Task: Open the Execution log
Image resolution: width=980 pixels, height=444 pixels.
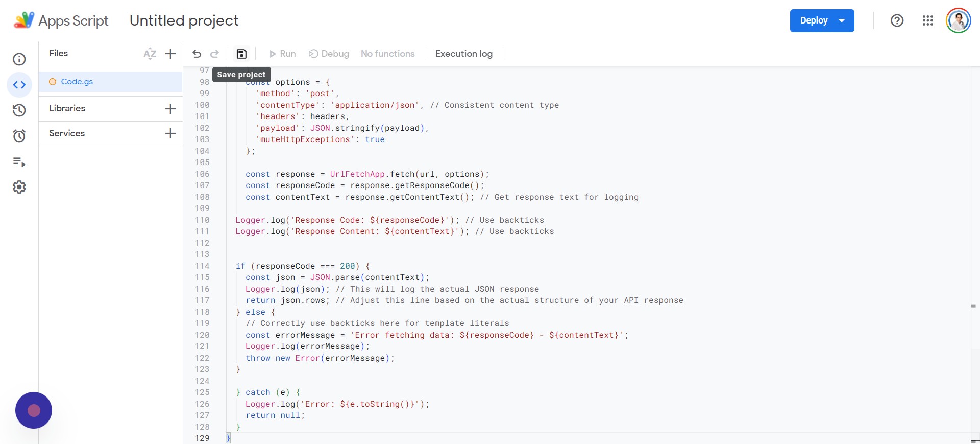Action: click(x=464, y=54)
